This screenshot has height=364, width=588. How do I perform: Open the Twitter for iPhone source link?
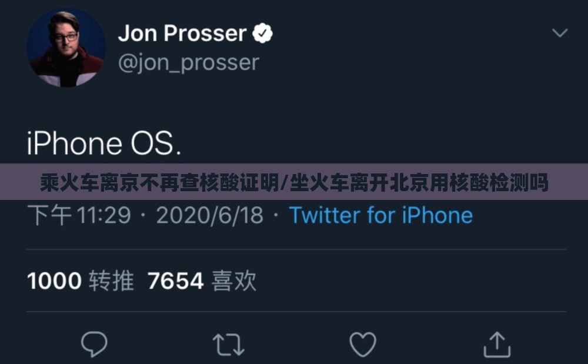(x=380, y=215)
